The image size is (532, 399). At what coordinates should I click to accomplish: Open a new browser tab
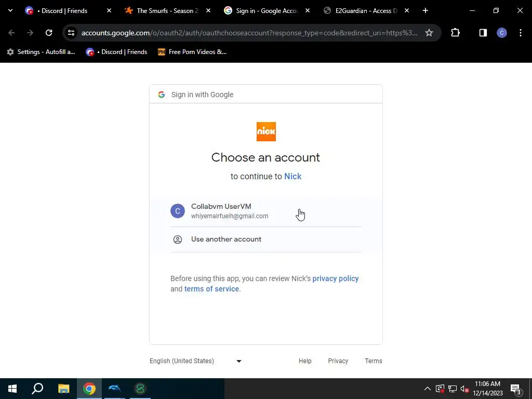[x=425, y=10]
